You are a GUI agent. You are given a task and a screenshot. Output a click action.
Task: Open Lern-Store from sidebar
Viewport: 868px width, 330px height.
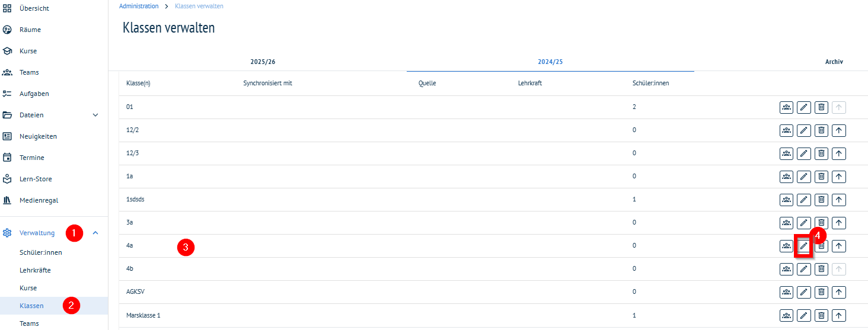coord(36,179)
